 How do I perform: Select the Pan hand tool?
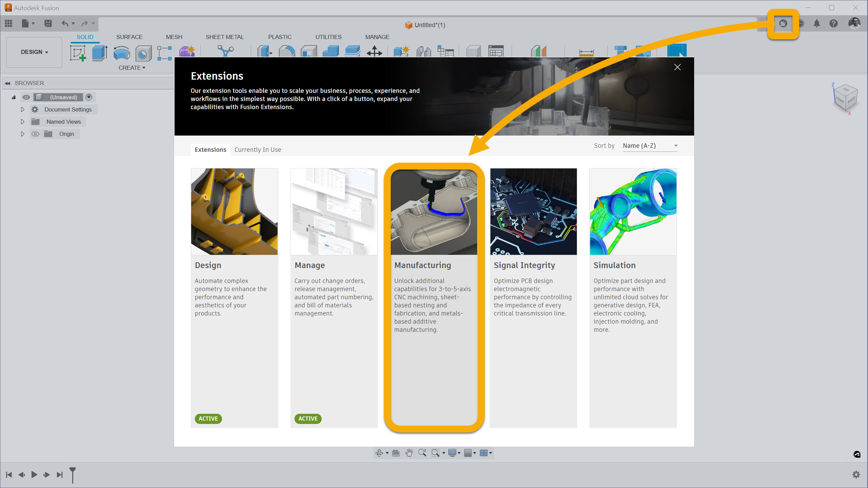(x=409, y=453)
